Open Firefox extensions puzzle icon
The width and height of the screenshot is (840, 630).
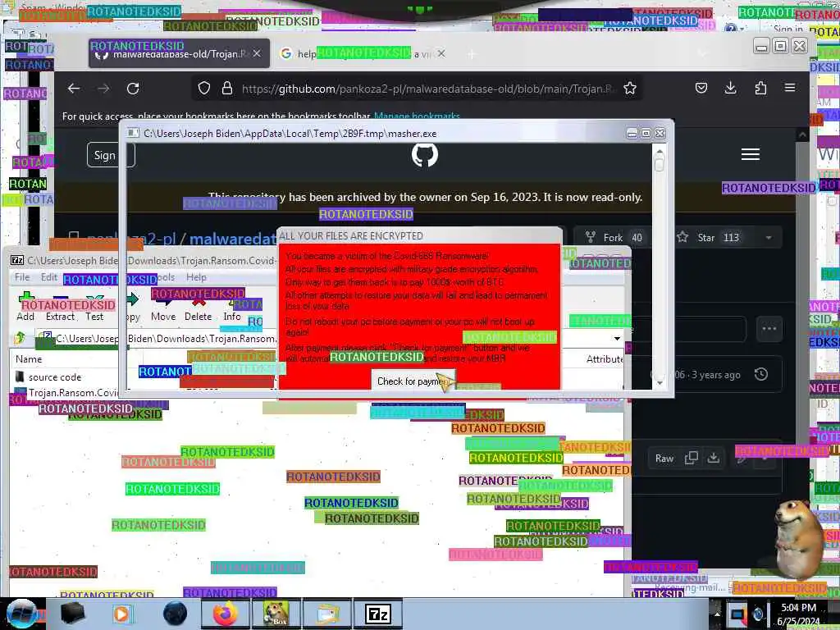tap(760, 88)
